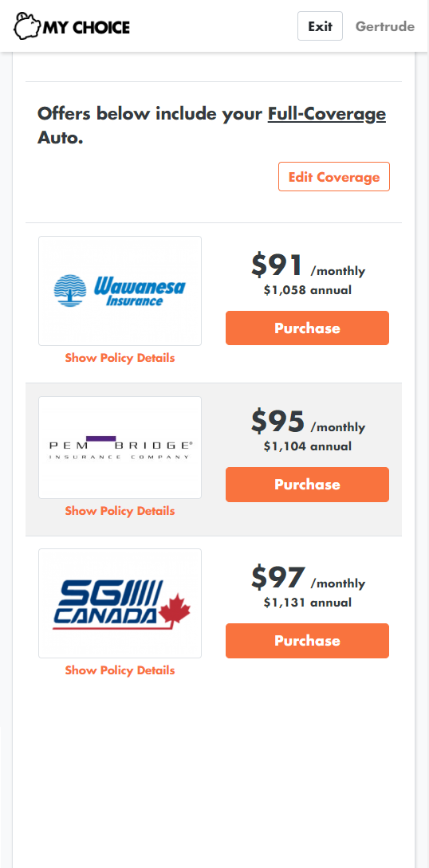Click the Wawanesa Insurance logo
429x868 pixels.
[120, 291]
